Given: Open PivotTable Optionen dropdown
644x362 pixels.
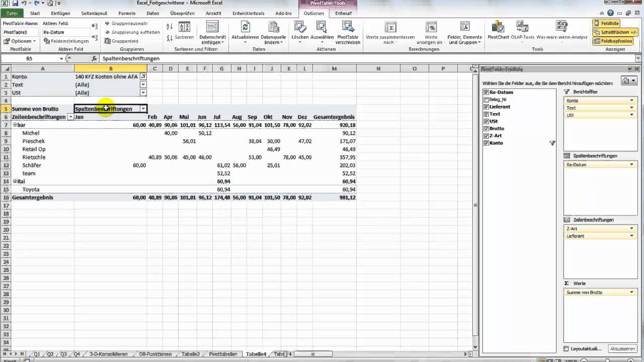Looking at the screenshot, I should coord(20,41).
